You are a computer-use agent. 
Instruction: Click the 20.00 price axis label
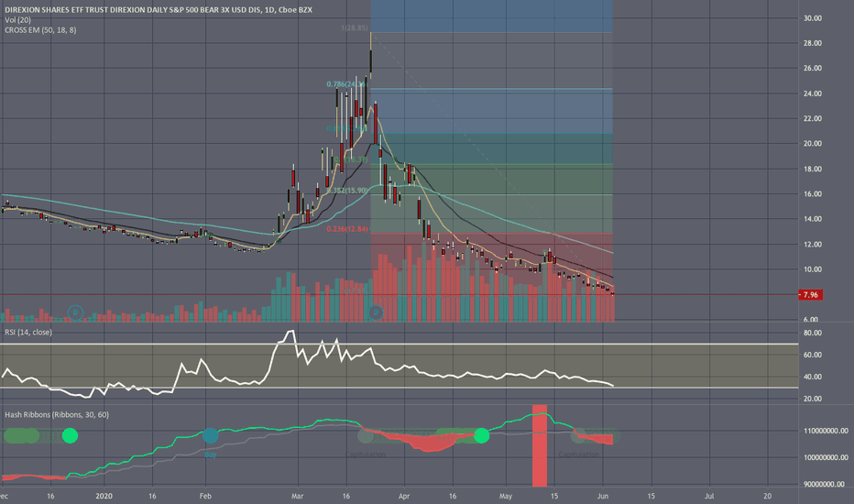tap(813, 143)
